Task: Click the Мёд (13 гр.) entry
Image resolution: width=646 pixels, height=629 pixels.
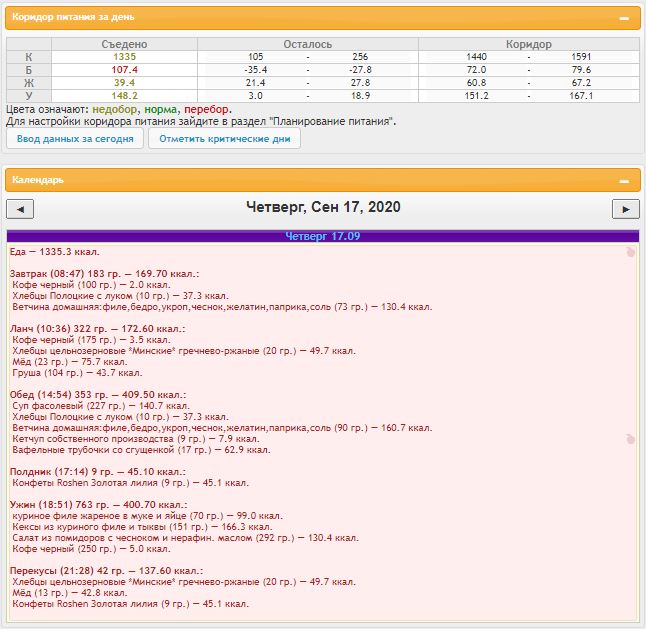Action: [70, 593]
